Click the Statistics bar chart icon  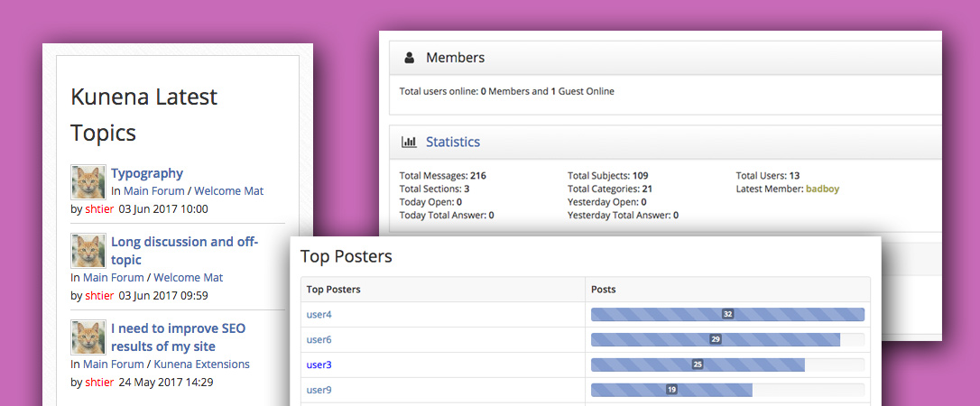tap(410, 142)
